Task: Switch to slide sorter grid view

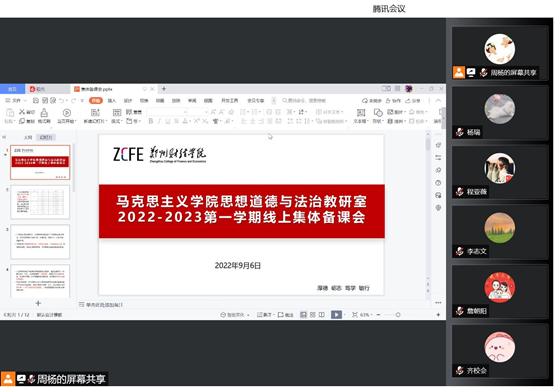Action: [313, 314]
